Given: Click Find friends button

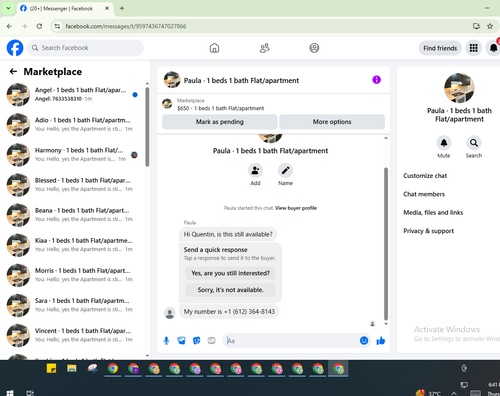Looking at the screenshot, I should tap(440, 48).
